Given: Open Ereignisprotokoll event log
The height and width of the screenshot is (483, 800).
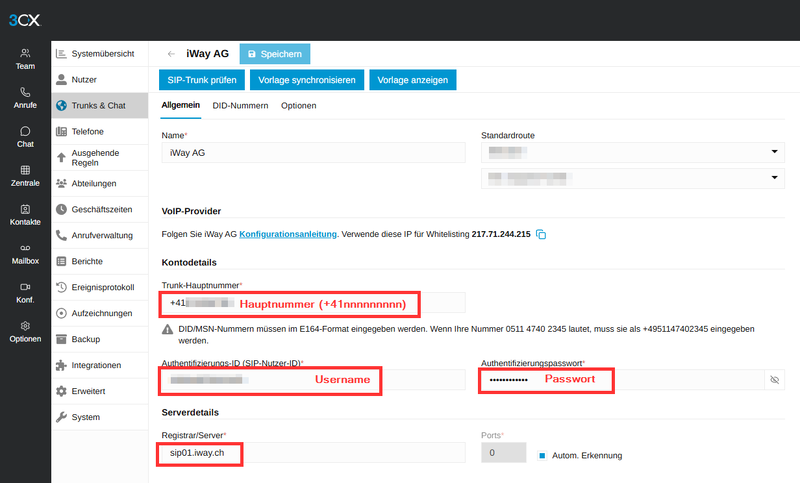Looking at the screenshot, I should click(99, 288).
